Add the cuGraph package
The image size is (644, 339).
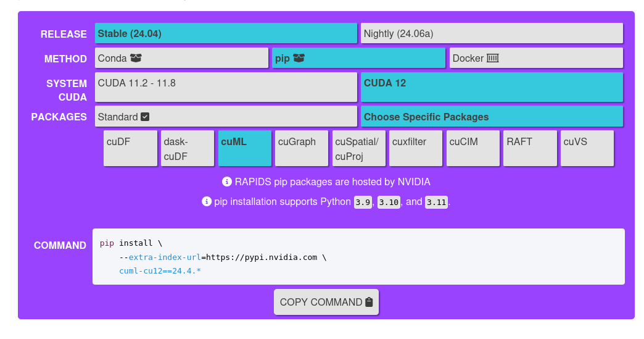click(x=302, y=148)
